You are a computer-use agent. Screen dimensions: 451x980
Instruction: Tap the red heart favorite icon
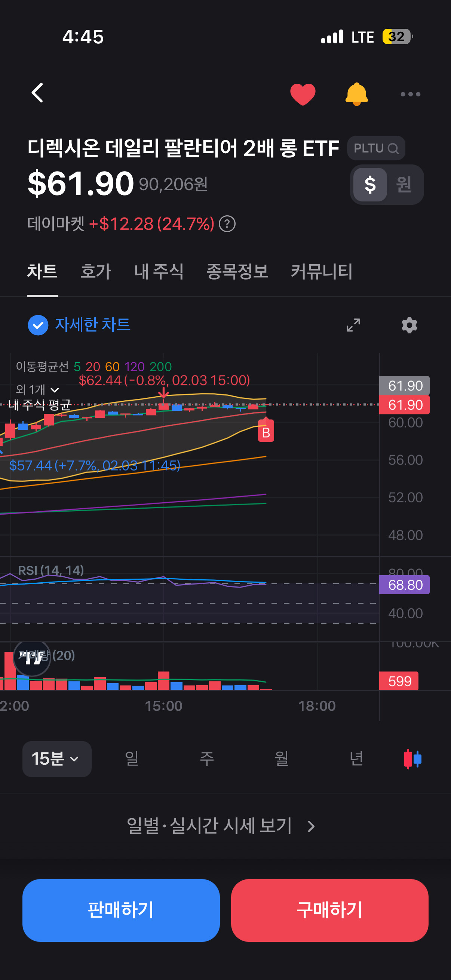(x=303, y=94)
